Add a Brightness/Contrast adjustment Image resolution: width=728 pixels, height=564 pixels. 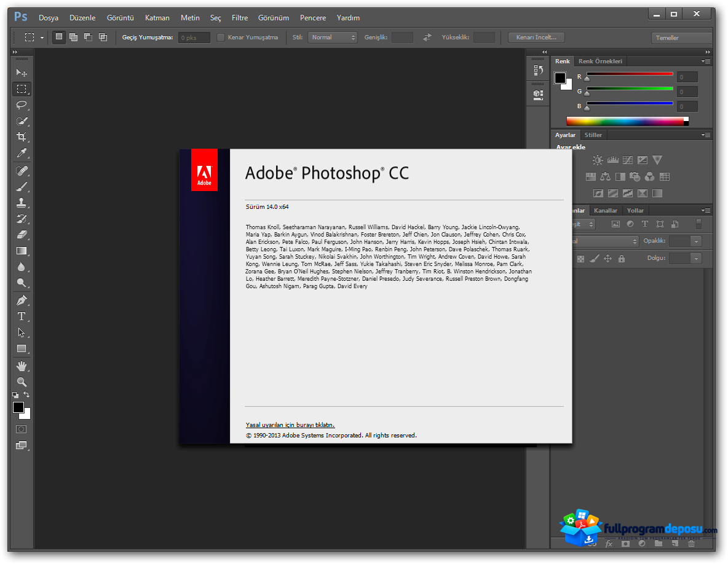[598, 160]
